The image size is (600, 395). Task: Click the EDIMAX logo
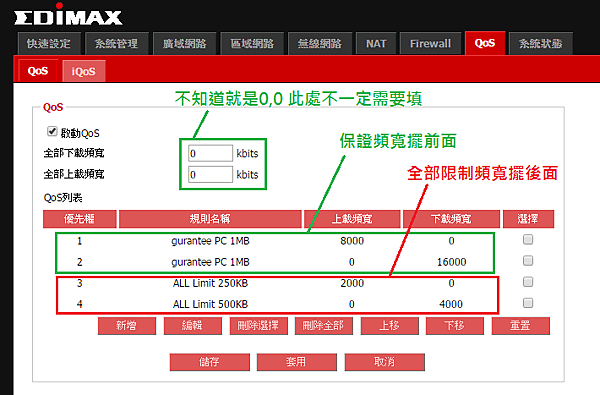[68, 15]
